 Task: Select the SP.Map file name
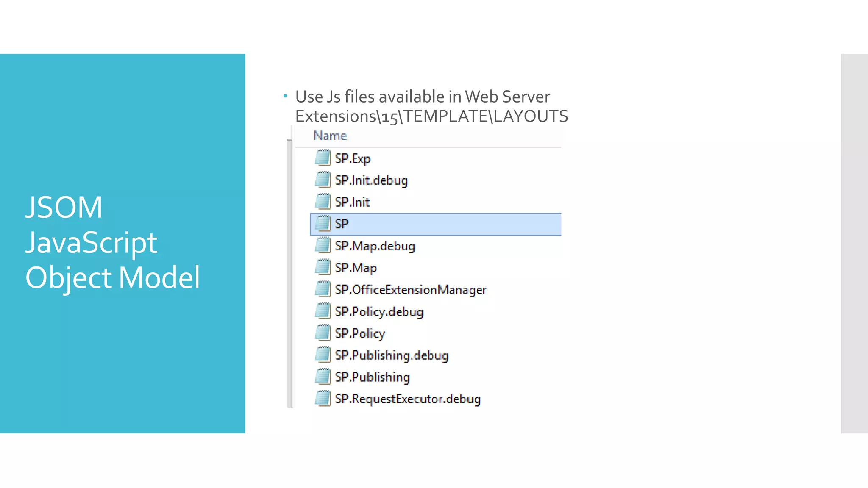coord(356,268)
